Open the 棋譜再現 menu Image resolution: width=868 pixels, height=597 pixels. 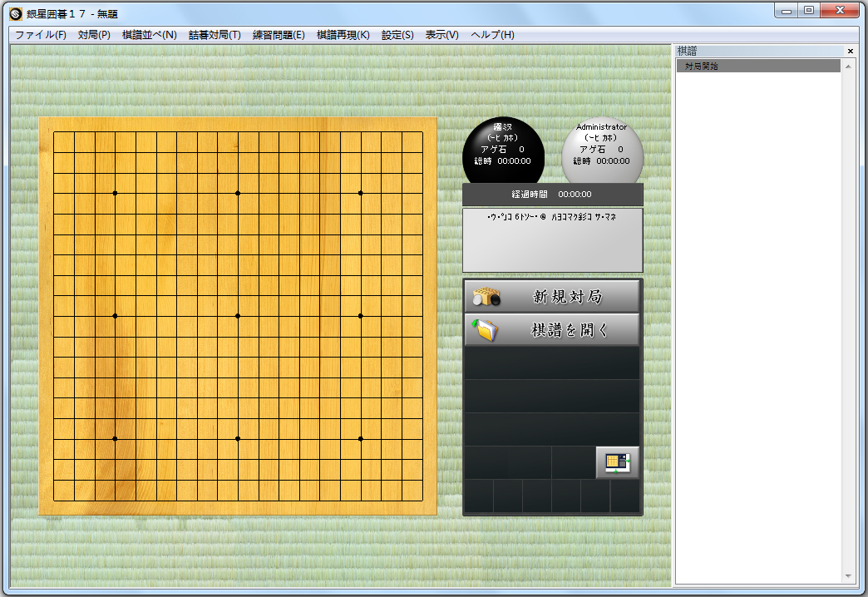coord(343,35)
